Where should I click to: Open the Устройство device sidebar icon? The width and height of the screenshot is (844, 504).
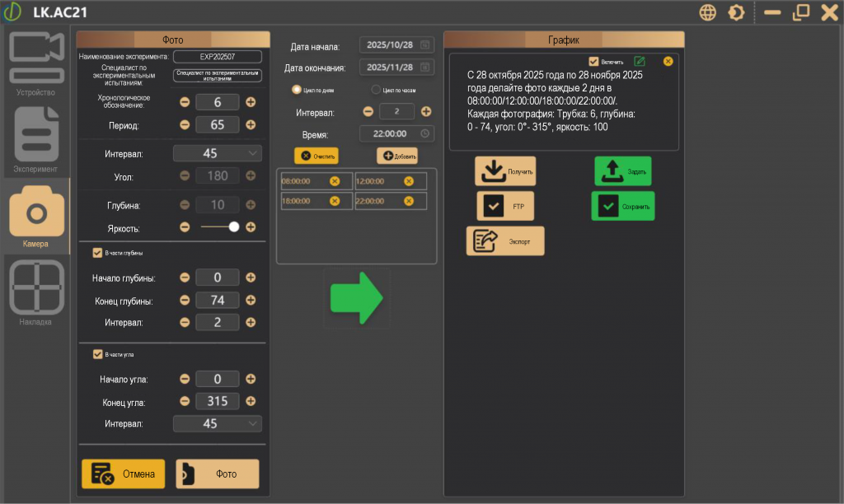36,63
